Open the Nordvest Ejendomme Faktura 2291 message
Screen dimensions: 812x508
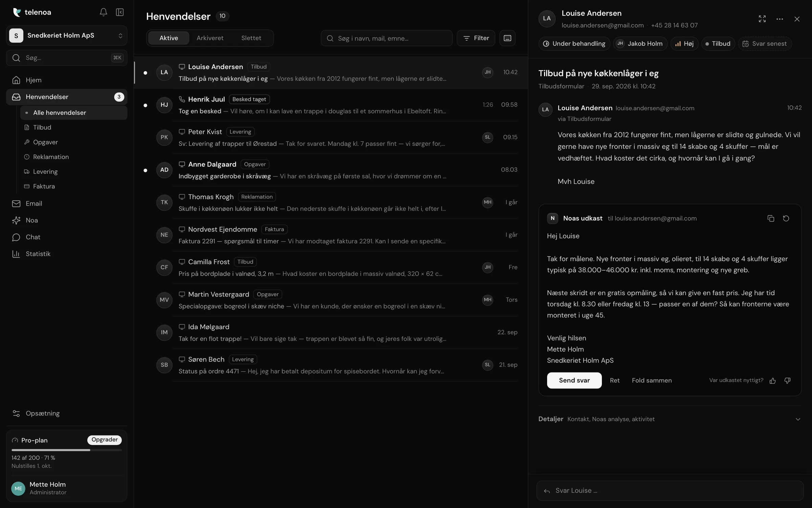[332, 235]
